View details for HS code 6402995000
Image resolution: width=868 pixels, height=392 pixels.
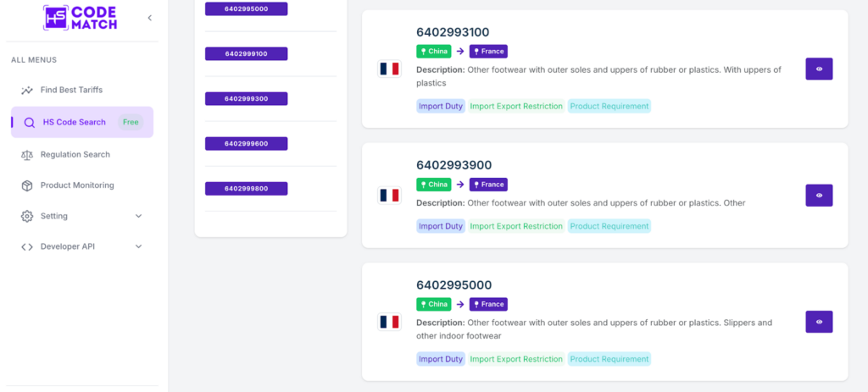819,322
